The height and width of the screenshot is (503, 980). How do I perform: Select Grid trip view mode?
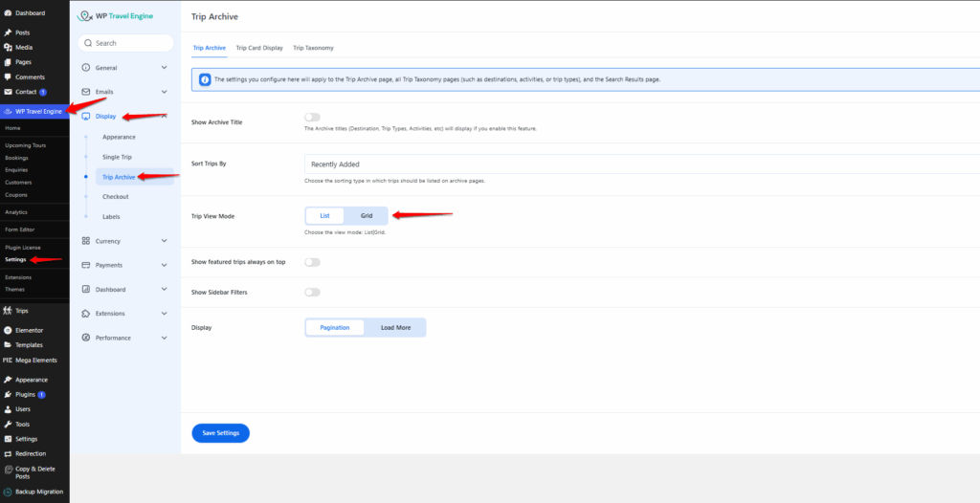[367, 216]
